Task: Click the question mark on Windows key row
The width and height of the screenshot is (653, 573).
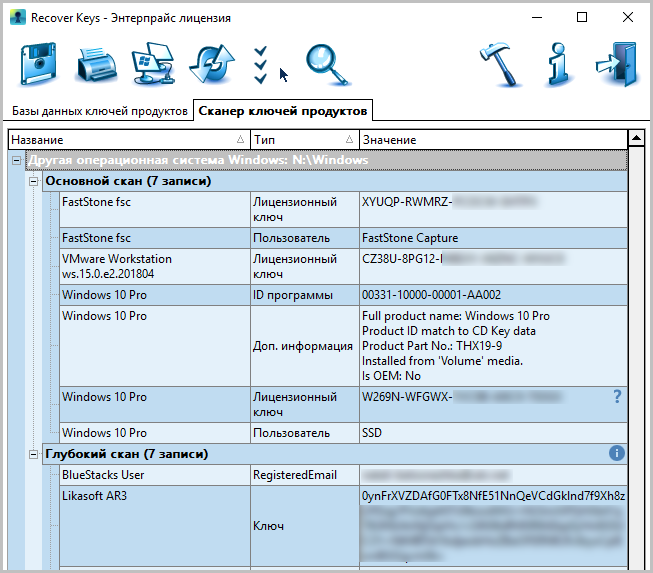Action: pyautogui.click(x=617, y=396)
